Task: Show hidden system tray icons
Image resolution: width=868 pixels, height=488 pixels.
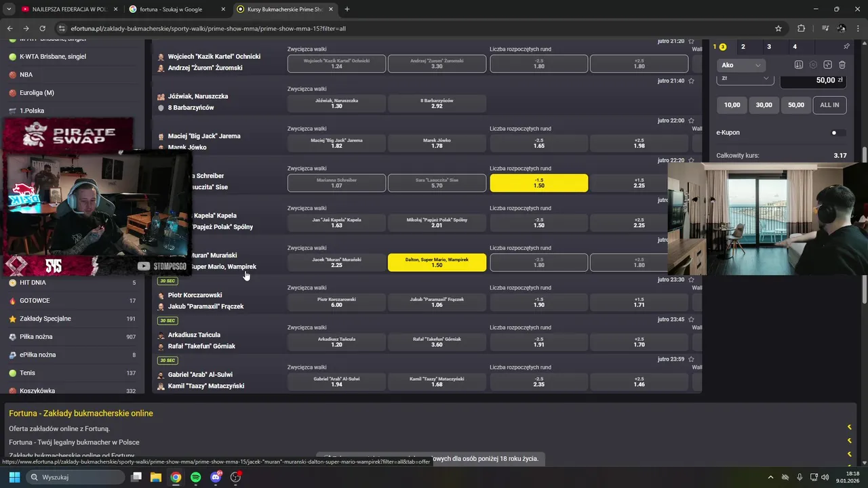Action: pos(770,477)
